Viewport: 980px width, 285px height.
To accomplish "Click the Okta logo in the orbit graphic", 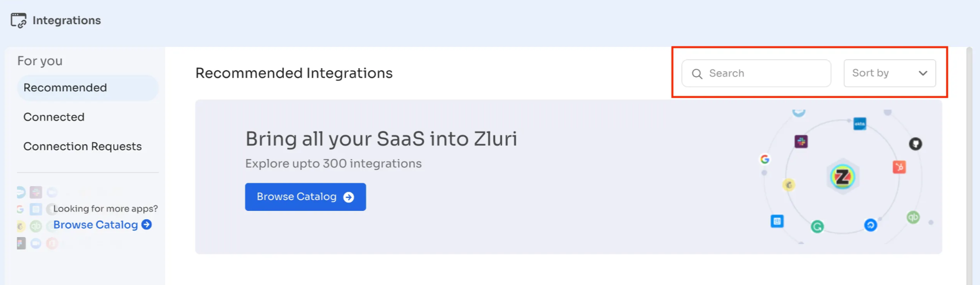I will click(x=859, y=123).
